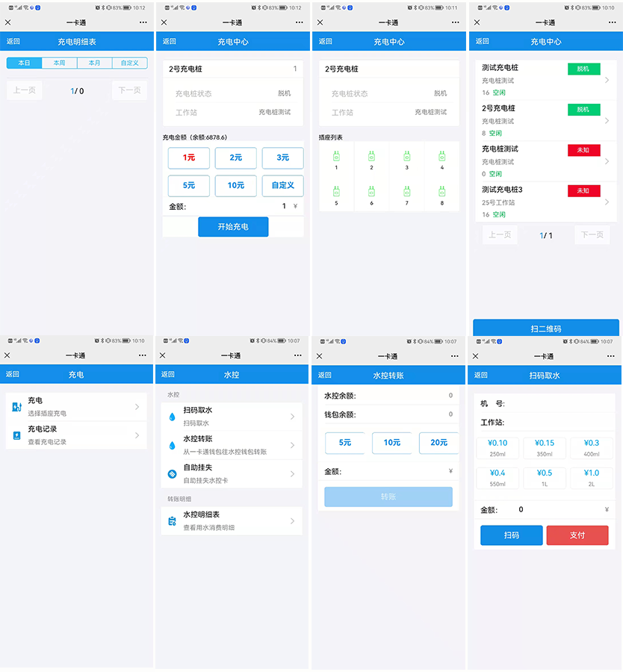The height and width of the screenshot is (672, 623).
Task: Click the chevron on the 自助挂失 row
Action: click(x=292, y=474)
